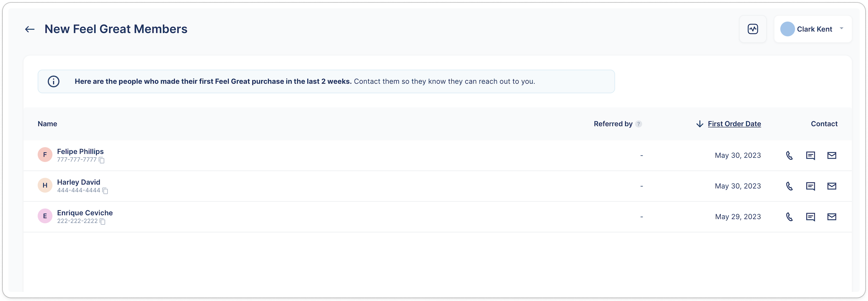
Task: Email Harley David via envelope icon
Action: 831,186
